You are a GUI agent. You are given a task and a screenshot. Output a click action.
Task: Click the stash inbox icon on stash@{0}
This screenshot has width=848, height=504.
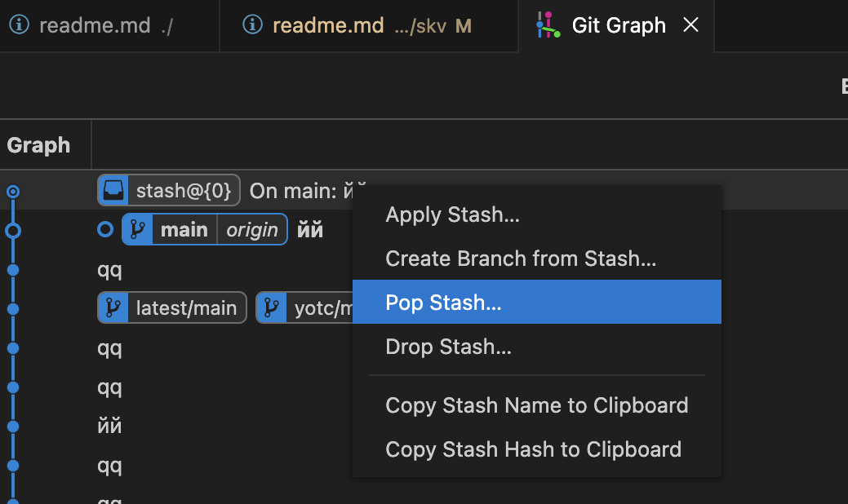113,191
